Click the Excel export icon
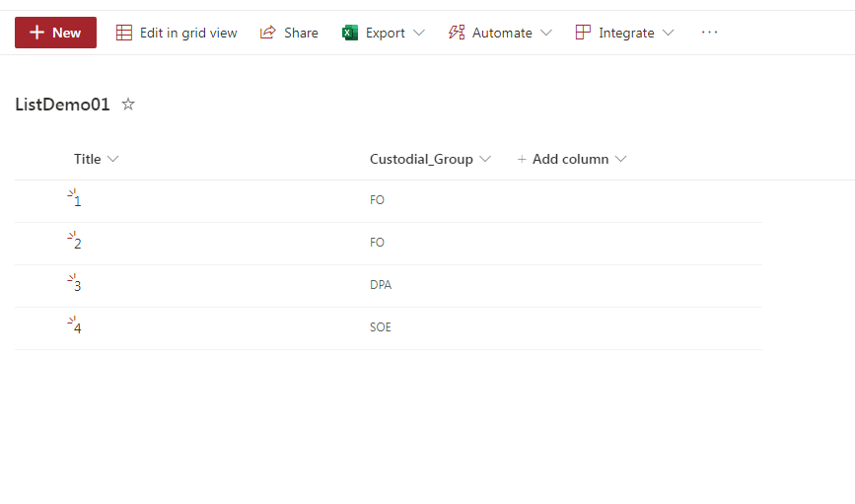The width and height of the screenshot is (855, 504). click(350, 33)
